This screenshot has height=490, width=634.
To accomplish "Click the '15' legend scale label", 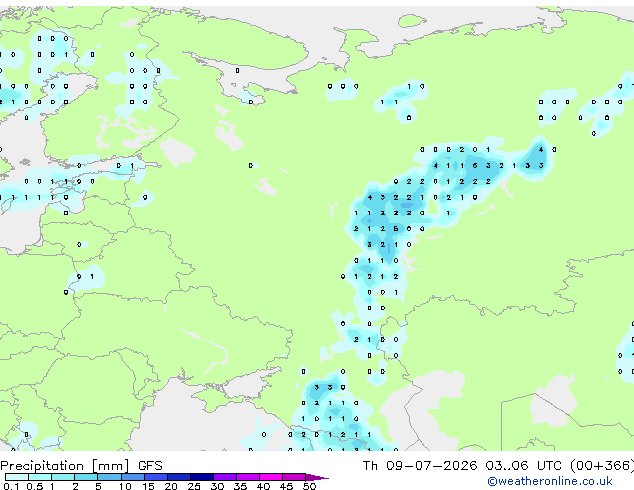I will [x=148, y=486].
